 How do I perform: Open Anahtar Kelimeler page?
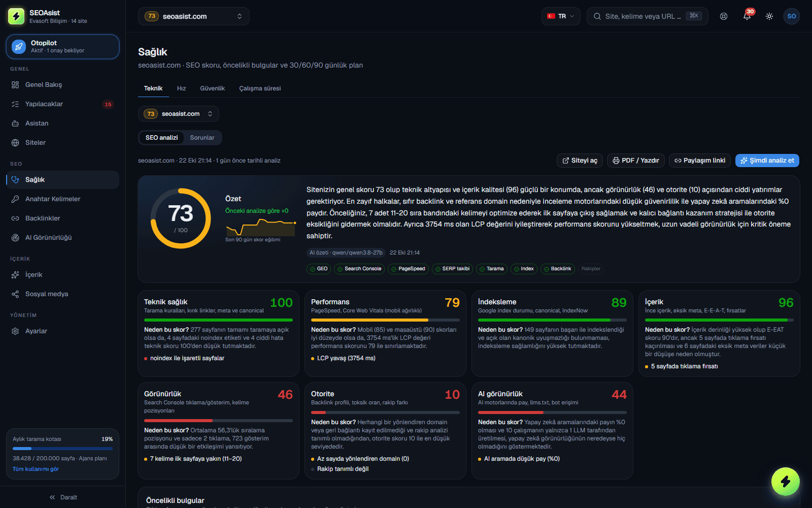[x=62, y=199]
